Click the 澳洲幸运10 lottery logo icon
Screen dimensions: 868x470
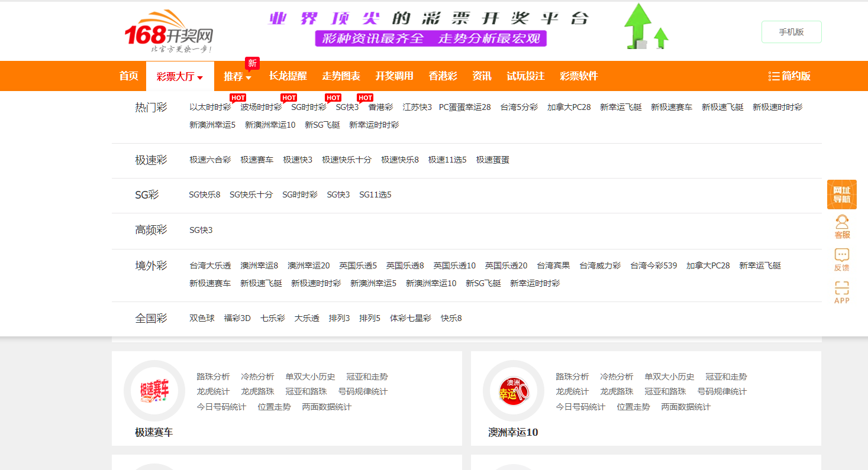pos(513,391)
